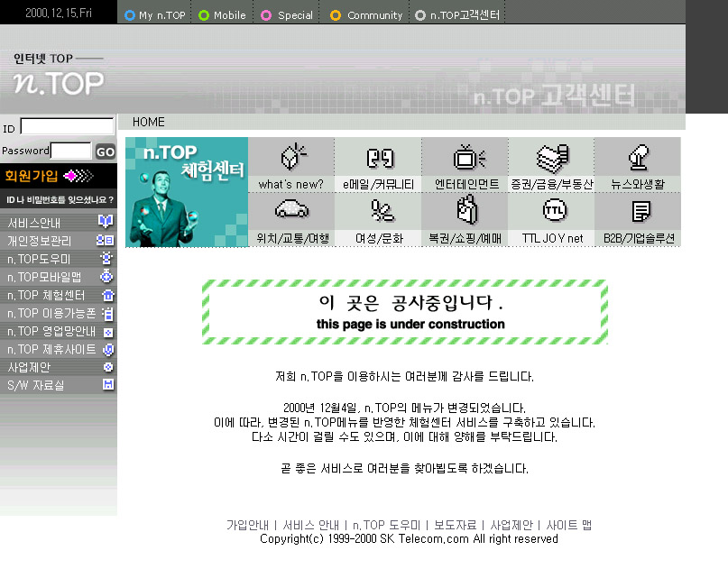Open the TTL JOY net round icon
The image size is (728, 569).
tap(555, 210)
